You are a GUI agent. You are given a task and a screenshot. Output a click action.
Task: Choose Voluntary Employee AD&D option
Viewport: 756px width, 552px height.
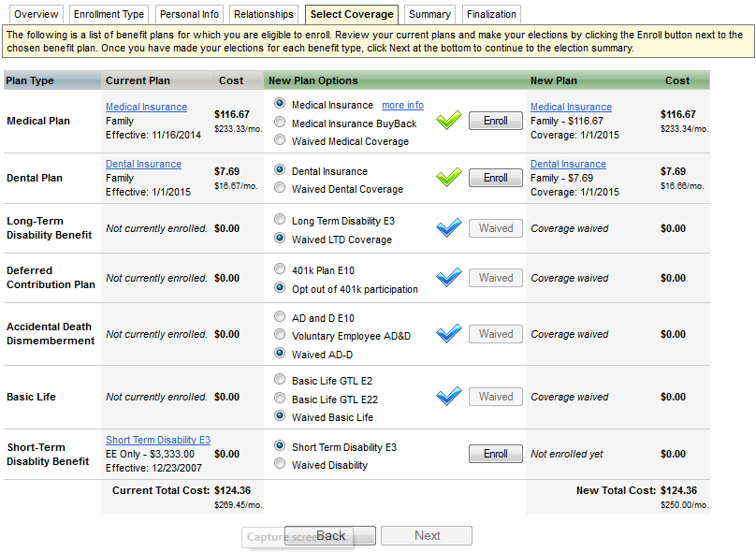point(280,336)
